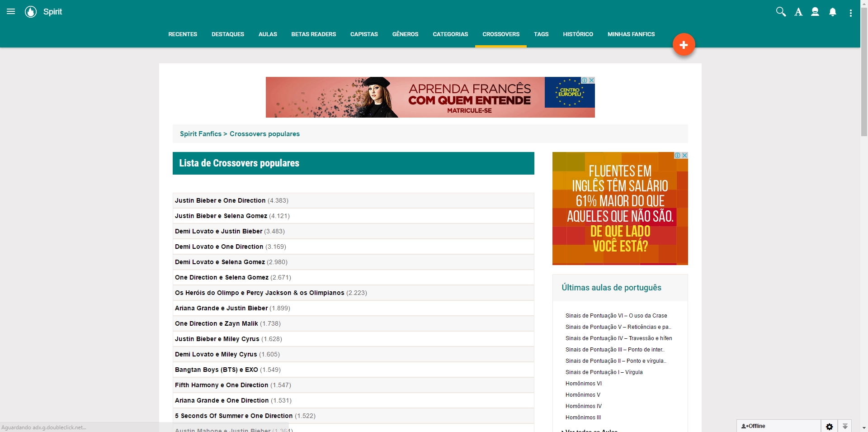
Task: Close the top banner ad
Action: (591, 80)
